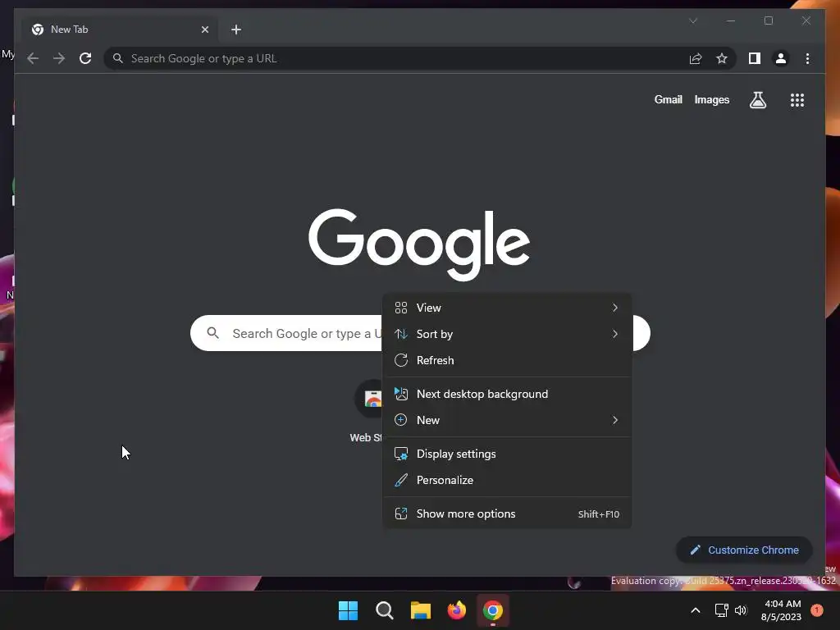Click the Chrome forward arrow

(x=59, y=58)
